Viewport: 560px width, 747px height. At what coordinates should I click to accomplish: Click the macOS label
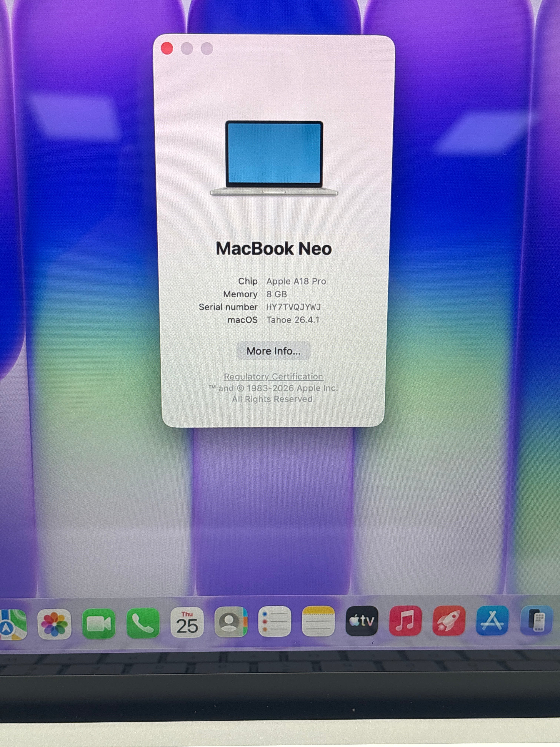coord(243,320)
